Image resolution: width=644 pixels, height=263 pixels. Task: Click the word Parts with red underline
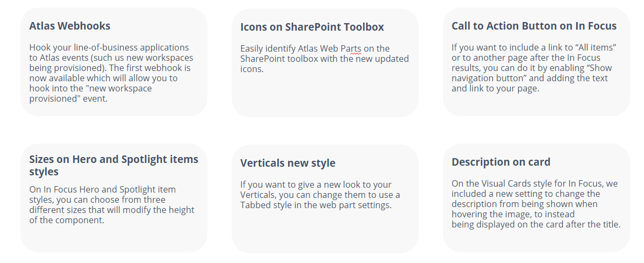(351, 49)
